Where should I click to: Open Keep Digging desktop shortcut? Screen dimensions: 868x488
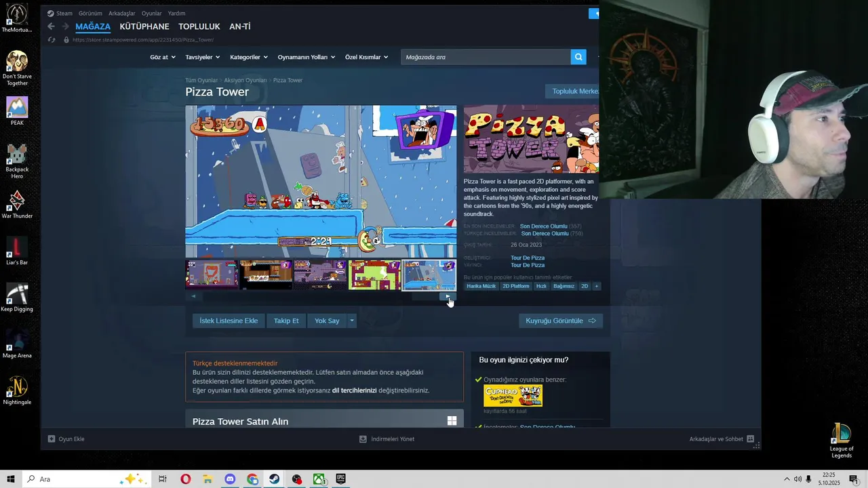pyautogui.click(x=17, y=298)
